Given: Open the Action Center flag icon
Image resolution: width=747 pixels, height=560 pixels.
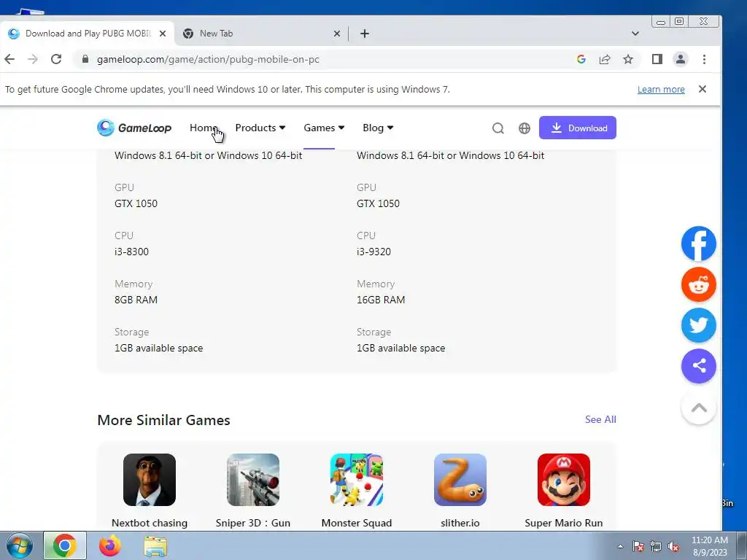Looking at the screenshot, I should click(638, 547).
